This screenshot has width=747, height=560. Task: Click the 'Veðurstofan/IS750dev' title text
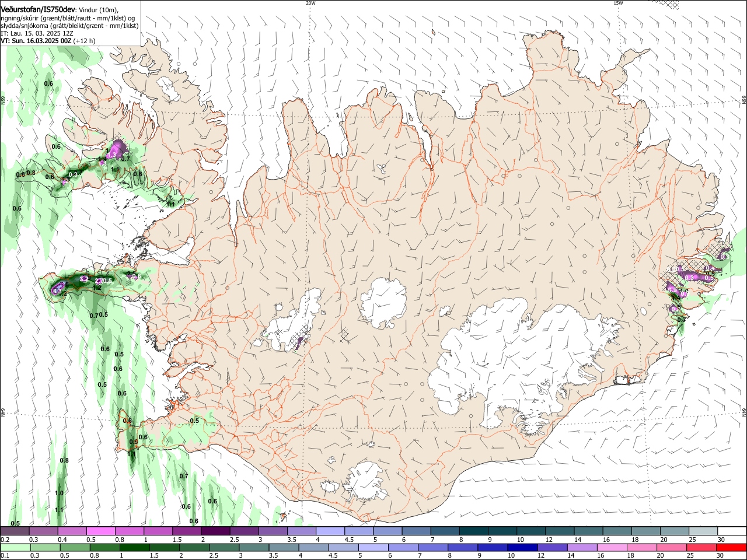point(38,9)
